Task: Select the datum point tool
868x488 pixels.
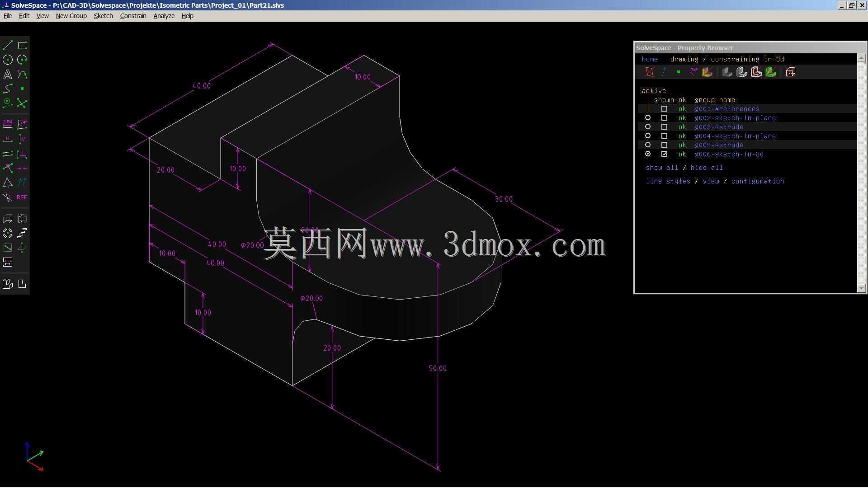Action: point(22,89)
